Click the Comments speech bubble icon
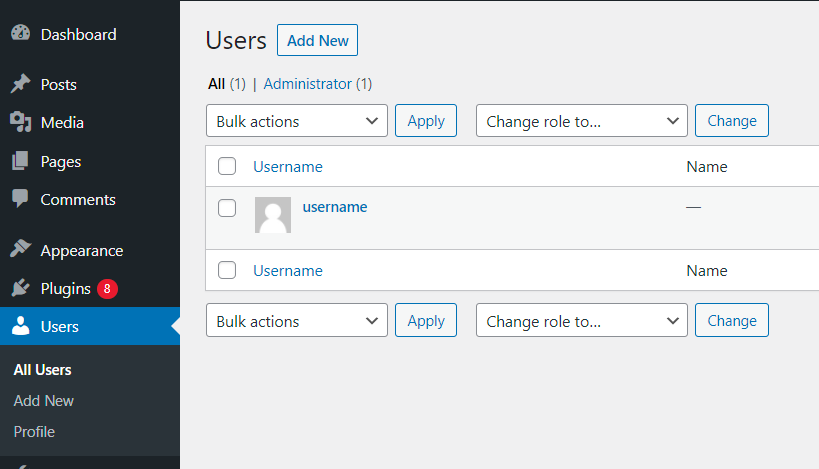This screenshot has width=819, height=469. 20,199
